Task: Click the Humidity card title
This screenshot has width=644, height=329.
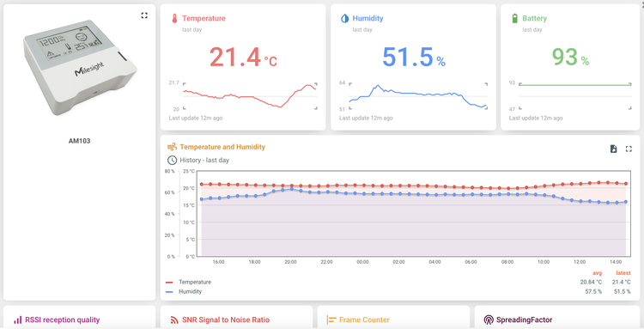Action: pos(368,19)
